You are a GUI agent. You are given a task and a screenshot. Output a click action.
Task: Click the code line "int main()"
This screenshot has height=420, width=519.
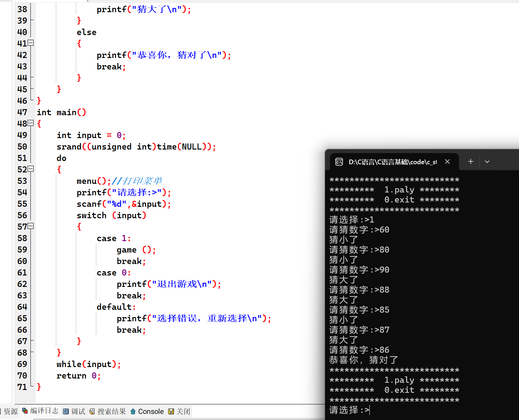(x=61, y=112)
